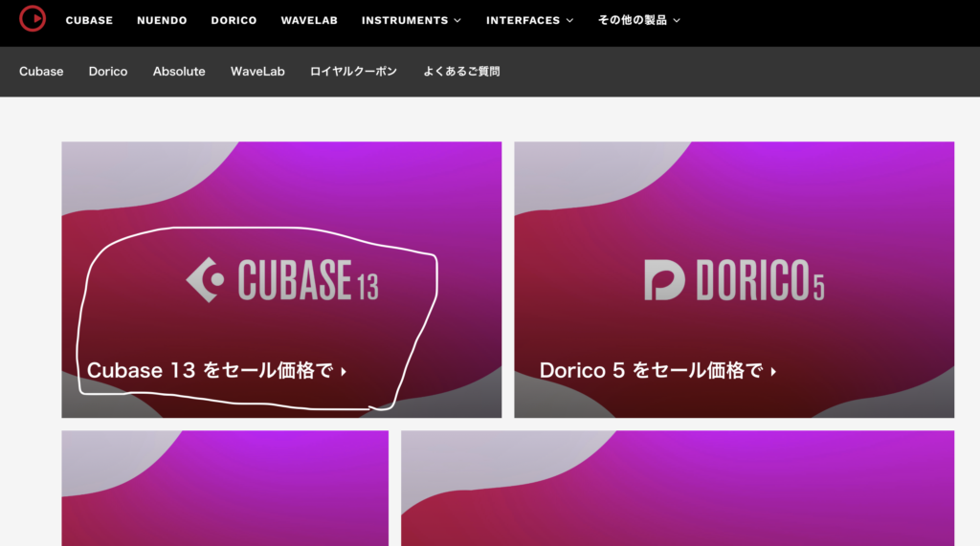Open CUBASE in the top black navigation bar
Image resolution: width=980 pixels, height=546 pixels.
[89, 20]
